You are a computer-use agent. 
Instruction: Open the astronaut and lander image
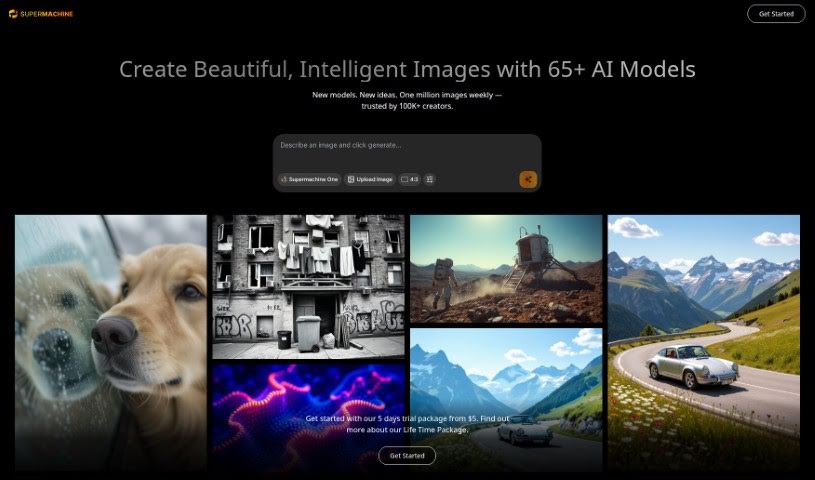[506, 269]
